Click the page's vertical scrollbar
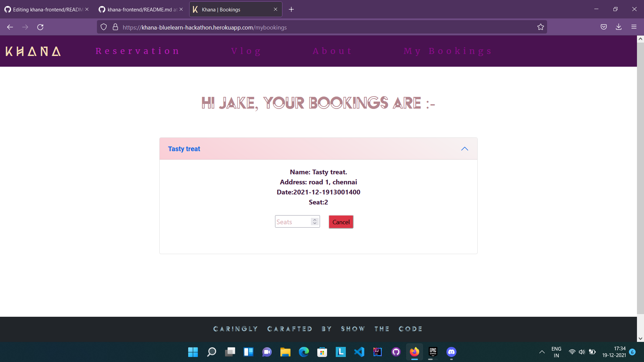The image size is (644, 362). tap(640, 178)
